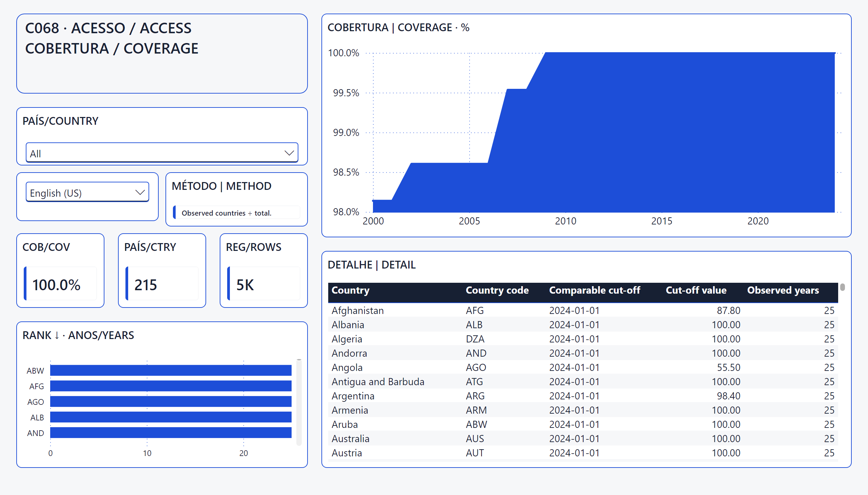Select the Angola row in detail table

pyautogui.click(x=583, y=368)
